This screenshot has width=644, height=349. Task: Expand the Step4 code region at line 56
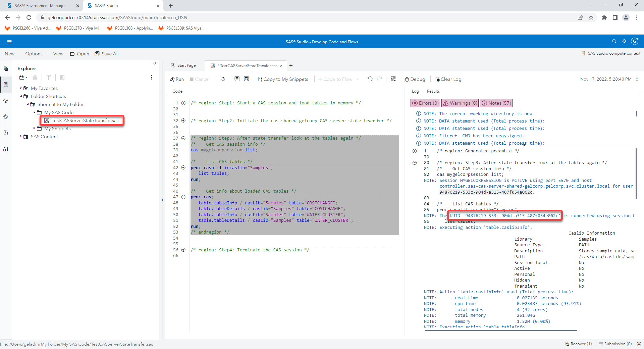[183, 250]
